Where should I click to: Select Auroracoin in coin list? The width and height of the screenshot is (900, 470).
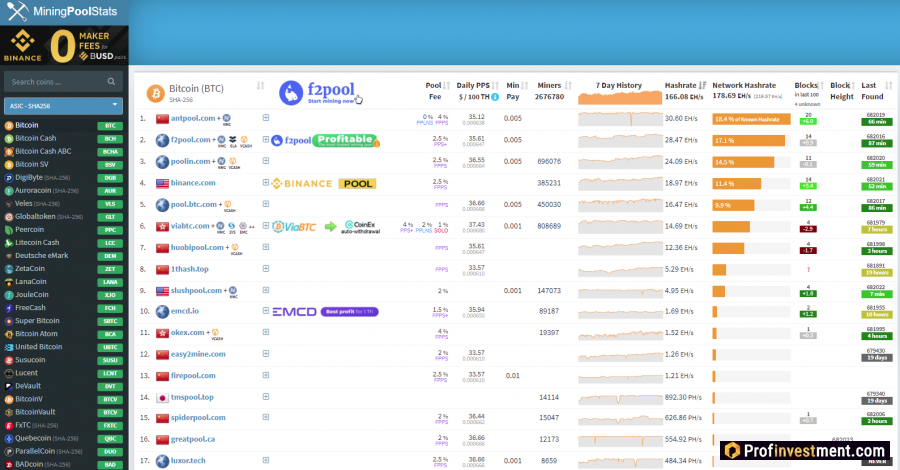pos(33,191)
